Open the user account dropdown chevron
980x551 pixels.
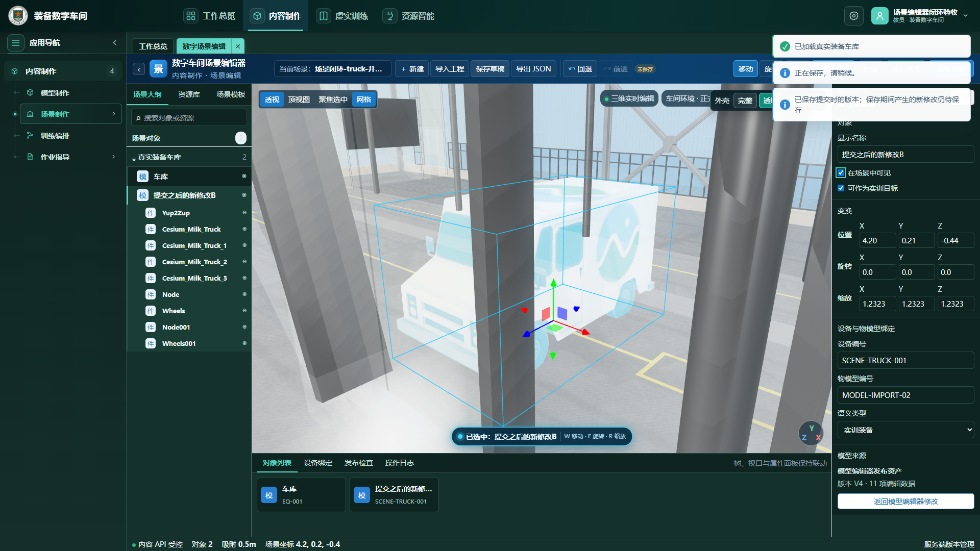tap(966, 16)
